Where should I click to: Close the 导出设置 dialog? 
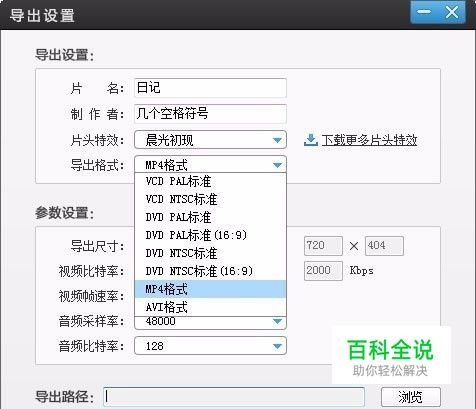click(x=452, y=13)
